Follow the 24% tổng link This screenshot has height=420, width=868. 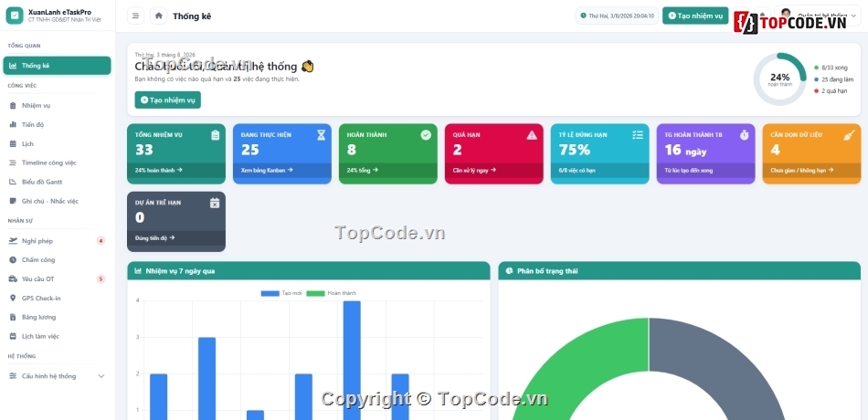(362, 171)
